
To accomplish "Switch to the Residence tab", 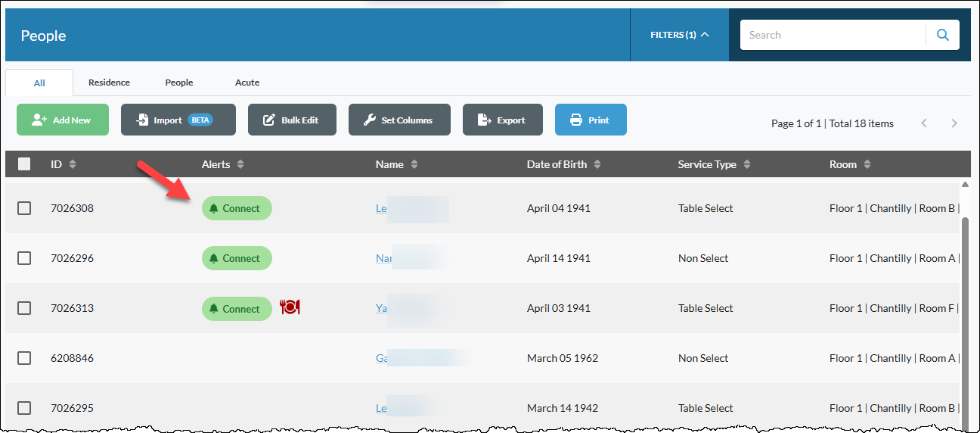I will click(109, 83).
